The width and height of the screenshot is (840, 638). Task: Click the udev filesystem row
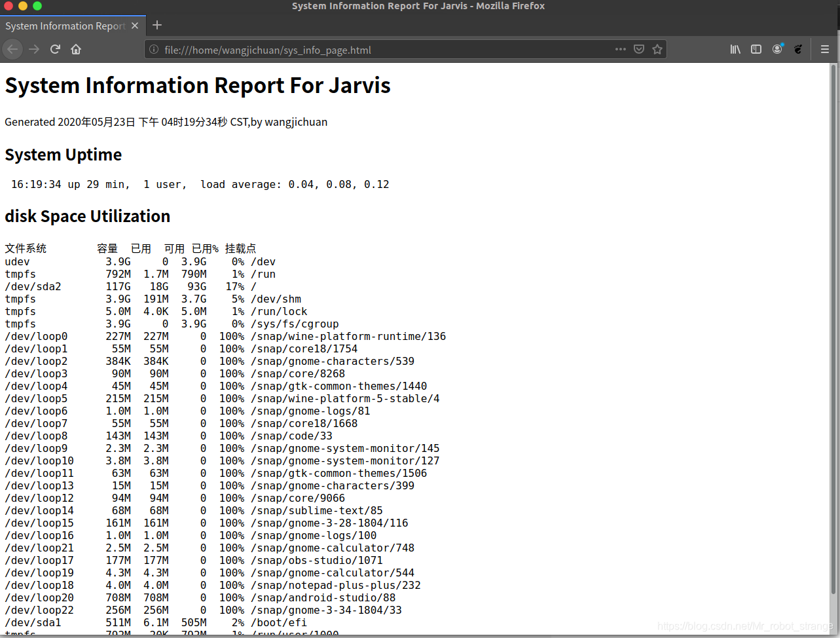140,262
